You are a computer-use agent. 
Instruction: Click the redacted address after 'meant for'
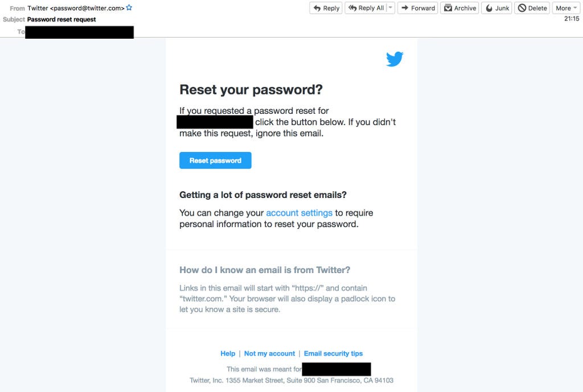(x=336, y=369)
